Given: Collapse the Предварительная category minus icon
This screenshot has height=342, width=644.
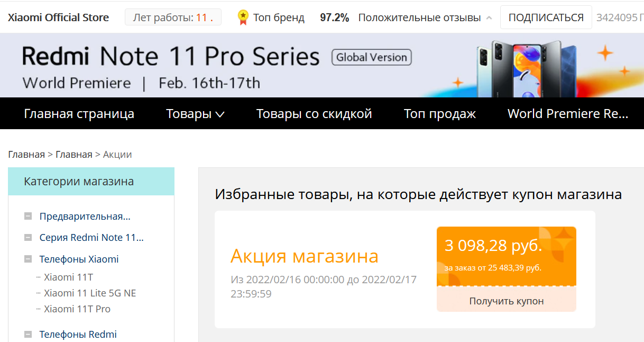Looking at the screenshot, I should [28, 216].
